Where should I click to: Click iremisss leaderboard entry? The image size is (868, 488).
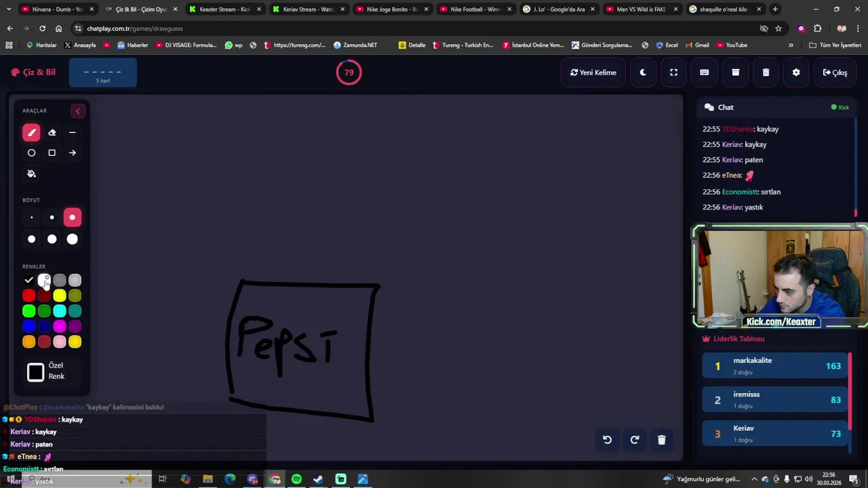775,400
